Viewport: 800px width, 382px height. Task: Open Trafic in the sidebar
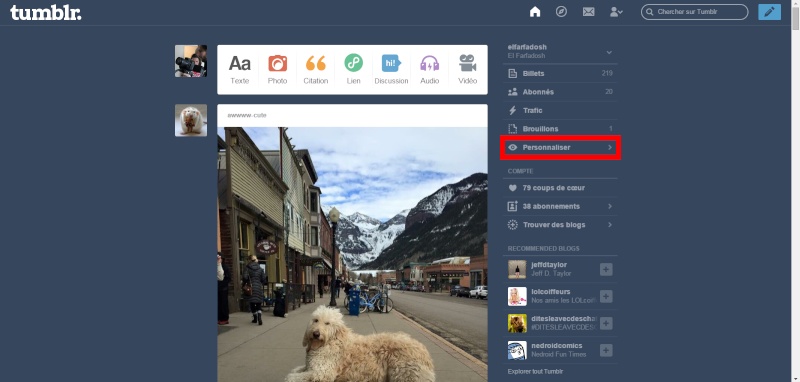tap(560, 110)
